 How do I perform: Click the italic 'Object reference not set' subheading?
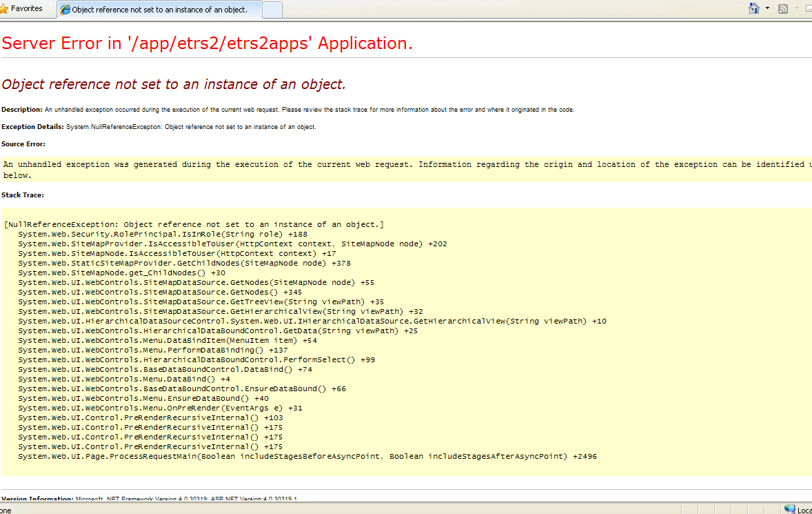pos(174,85)
